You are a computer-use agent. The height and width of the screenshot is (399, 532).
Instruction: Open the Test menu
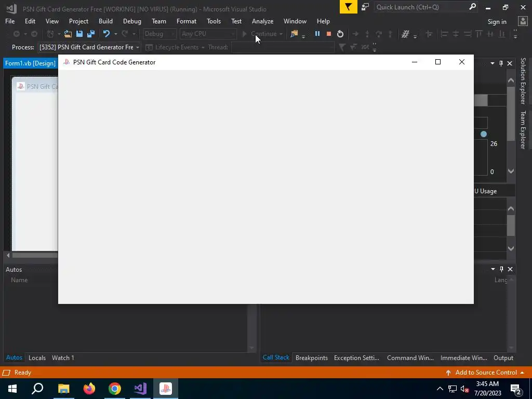[236, 21]
